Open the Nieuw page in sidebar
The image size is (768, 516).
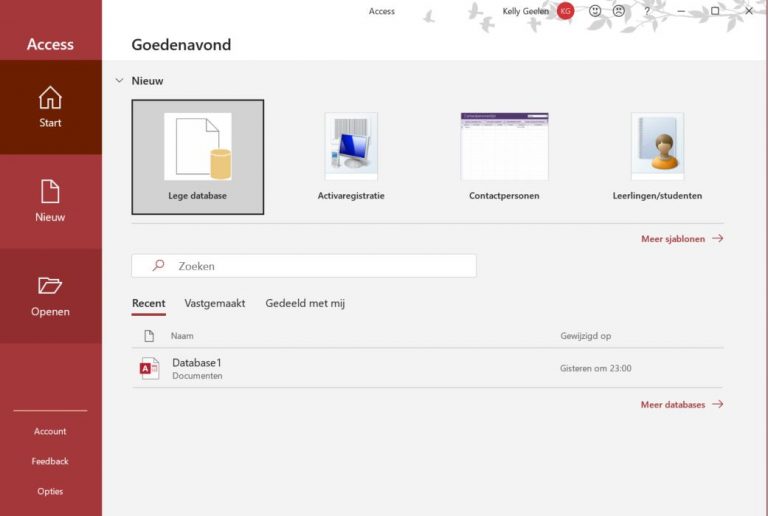click(50, 201)
